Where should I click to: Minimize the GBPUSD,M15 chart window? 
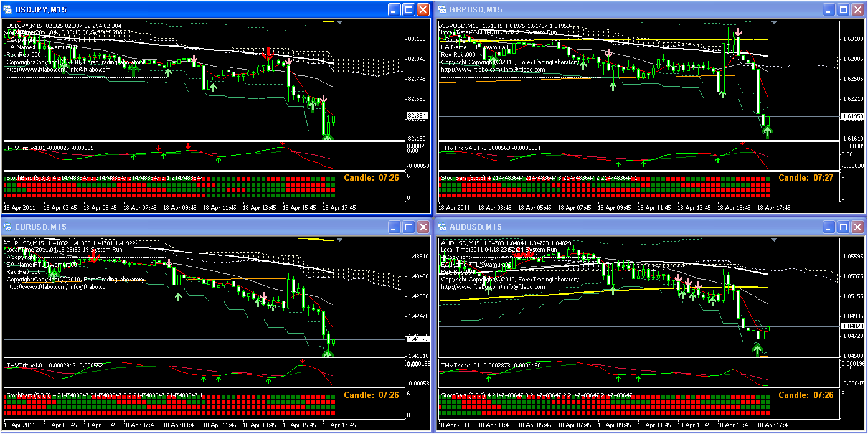click(x=829, y=10)
